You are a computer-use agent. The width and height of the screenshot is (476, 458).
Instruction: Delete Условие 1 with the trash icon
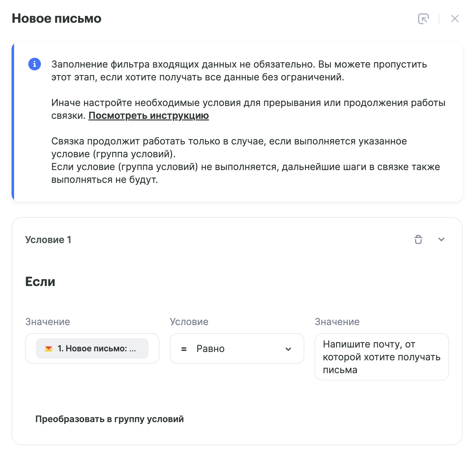(x=418, y=239)
